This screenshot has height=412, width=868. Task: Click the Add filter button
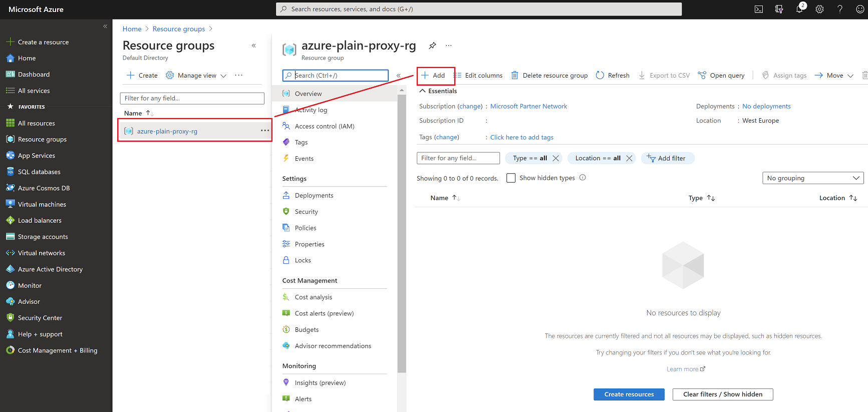tap(667, 158)
